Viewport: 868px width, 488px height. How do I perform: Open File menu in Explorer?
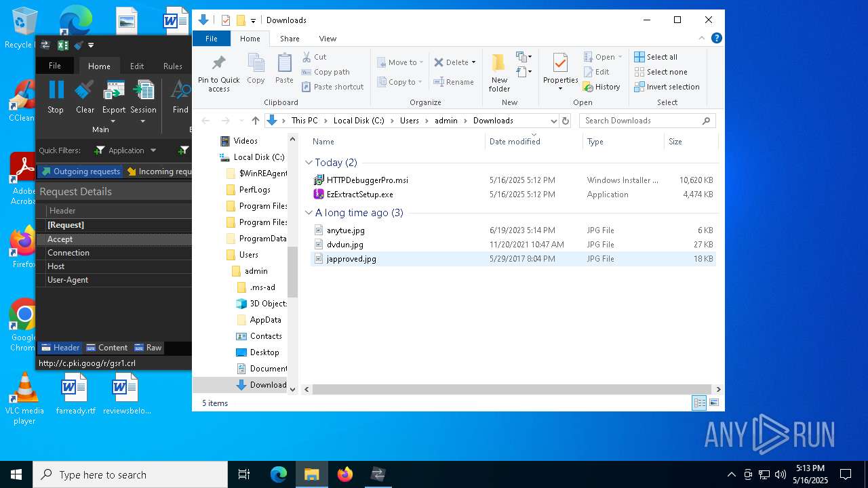point(212,39)
